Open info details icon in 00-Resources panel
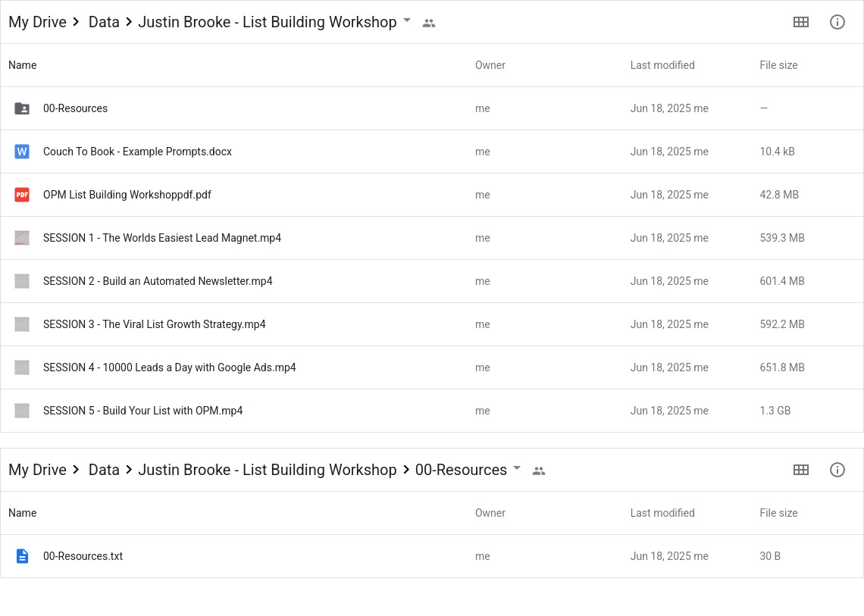The width and height of the screenshot is (864, 616). click(837, 470)
